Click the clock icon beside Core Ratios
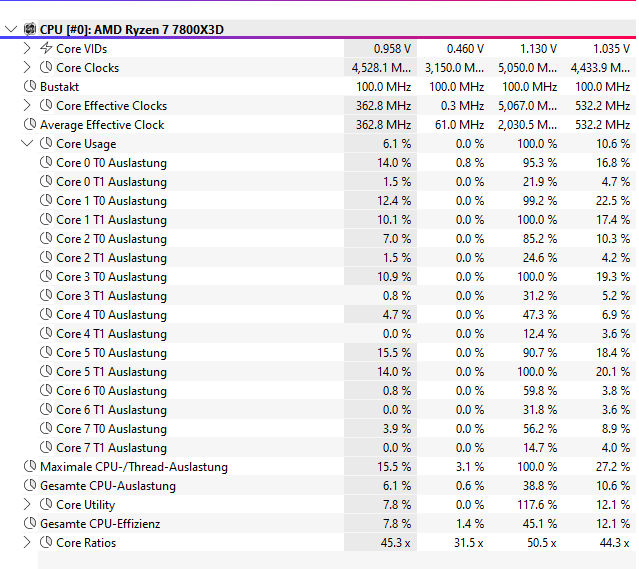 [46, 542]
